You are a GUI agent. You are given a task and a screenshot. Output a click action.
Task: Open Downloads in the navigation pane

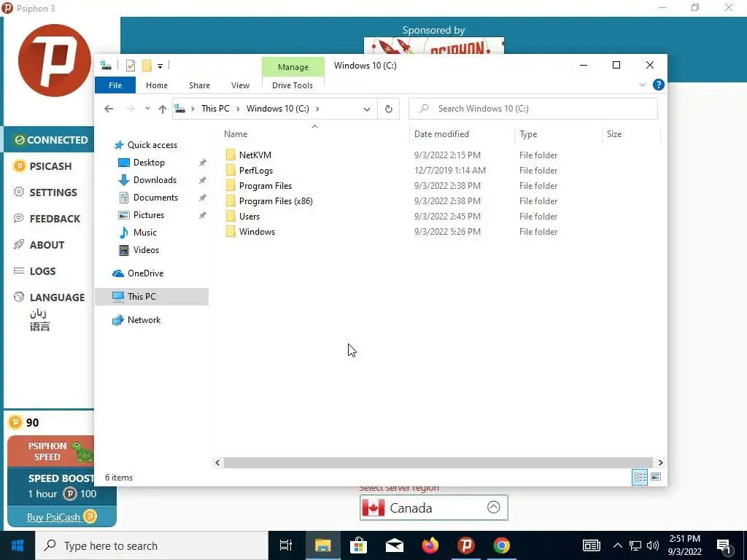(x=155, y=180)
